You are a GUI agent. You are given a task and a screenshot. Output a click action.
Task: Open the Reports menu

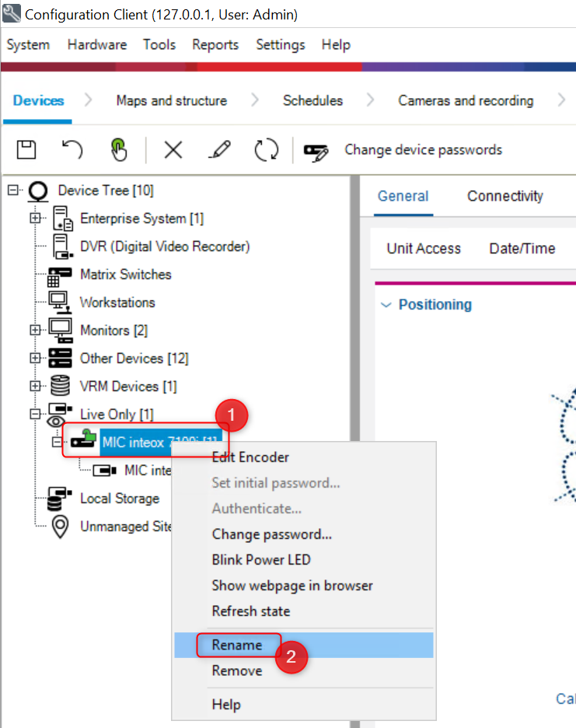point(215,44)
